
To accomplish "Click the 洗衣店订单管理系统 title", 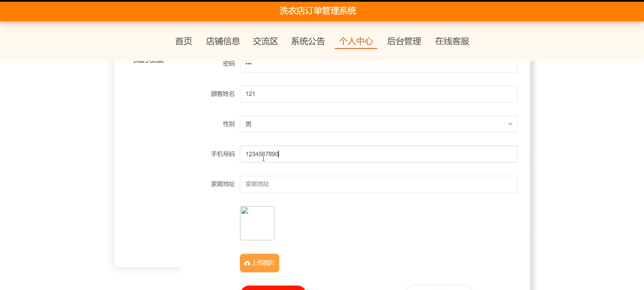I will [x=318, y=11].
